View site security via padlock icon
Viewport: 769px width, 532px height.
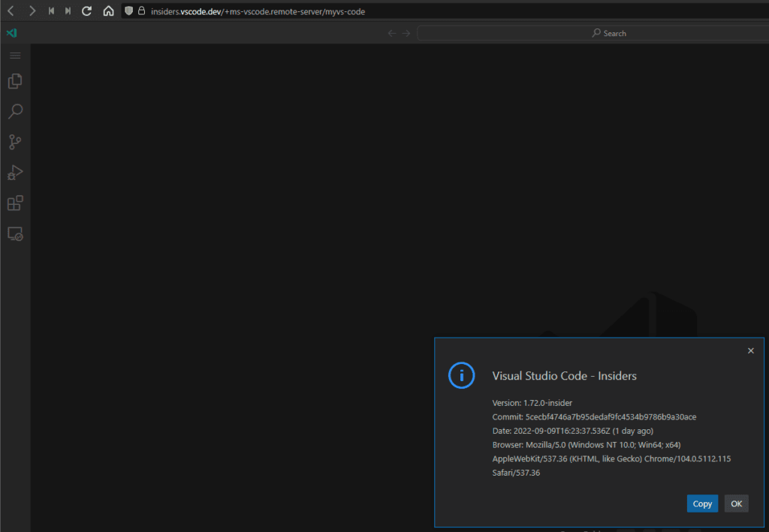(x=142, y=11)
